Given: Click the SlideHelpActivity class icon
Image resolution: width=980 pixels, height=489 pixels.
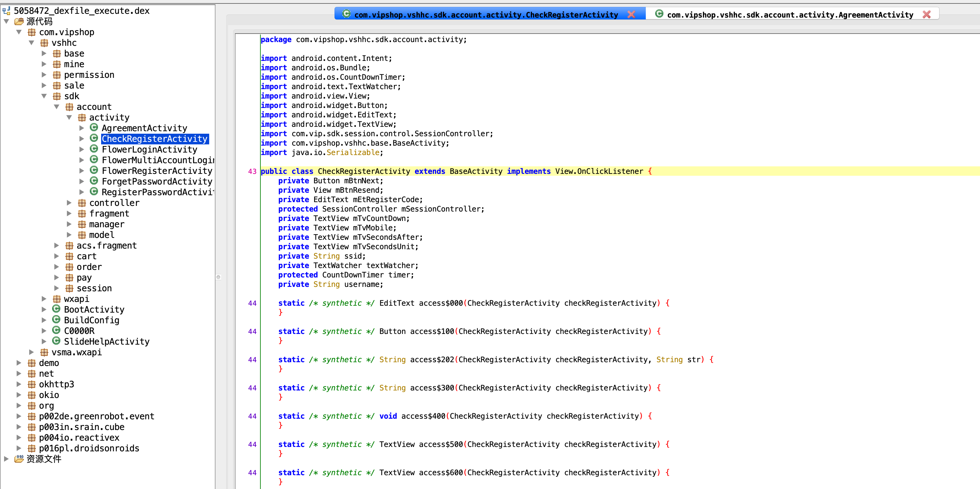Looking at the screenshot, I should coord(56,341).
